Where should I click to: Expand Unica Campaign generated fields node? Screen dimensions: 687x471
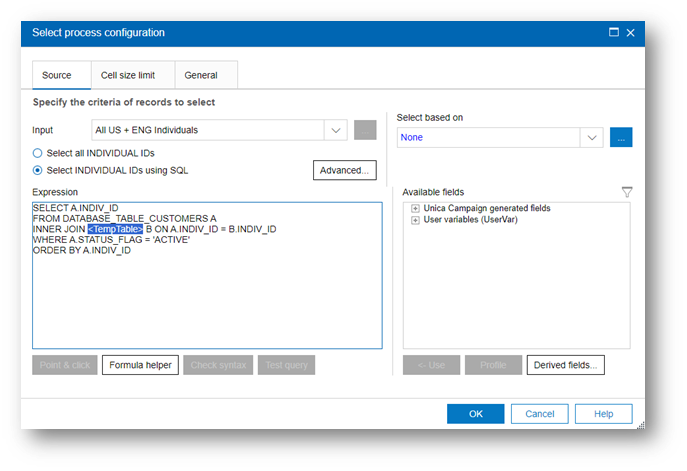coord(415,209)
